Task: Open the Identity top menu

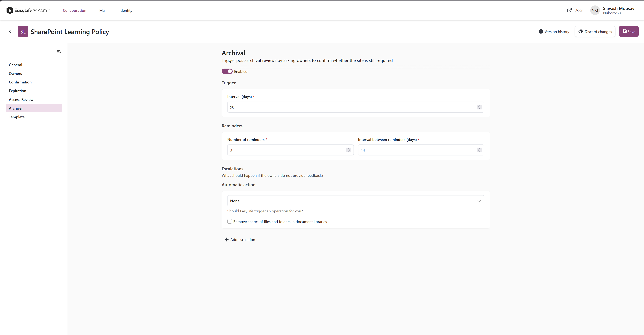Action: click(126, 10)
